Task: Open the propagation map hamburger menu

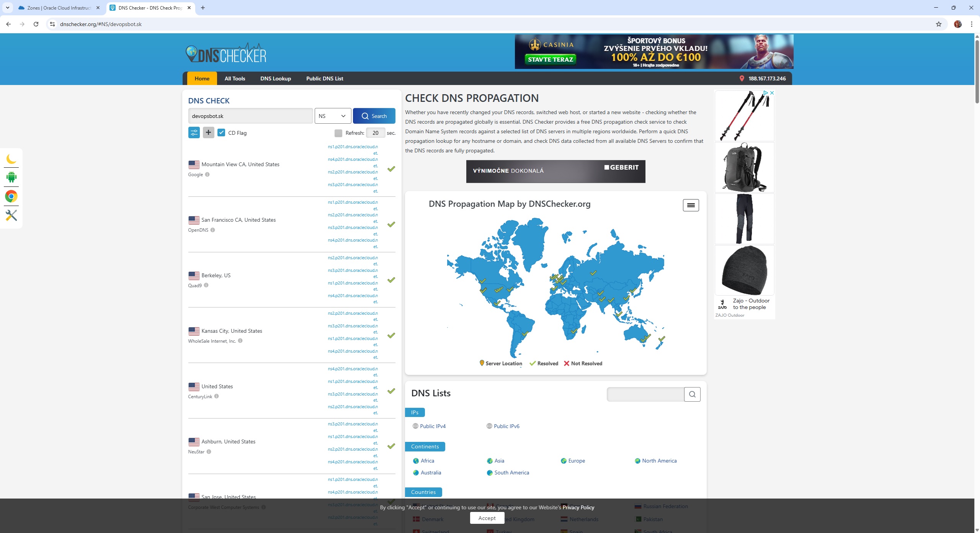Action: [691, 205]
